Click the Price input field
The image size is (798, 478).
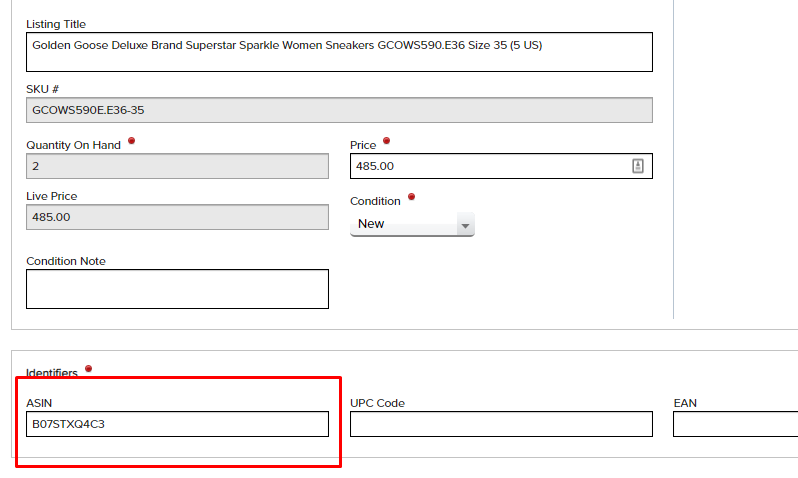click(x=501, y=166)
